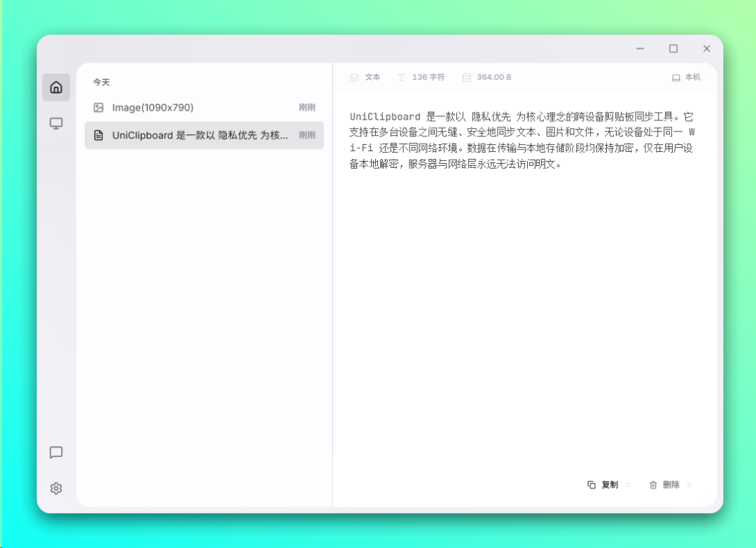Open the Home clipboard history tab
This screenshot has height=548, width=756.
(56, 87)
